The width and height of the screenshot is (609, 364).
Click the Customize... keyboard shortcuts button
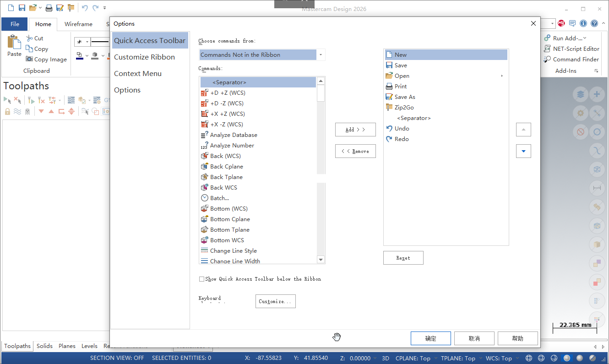pyautogui.click(x=276, y=301)
